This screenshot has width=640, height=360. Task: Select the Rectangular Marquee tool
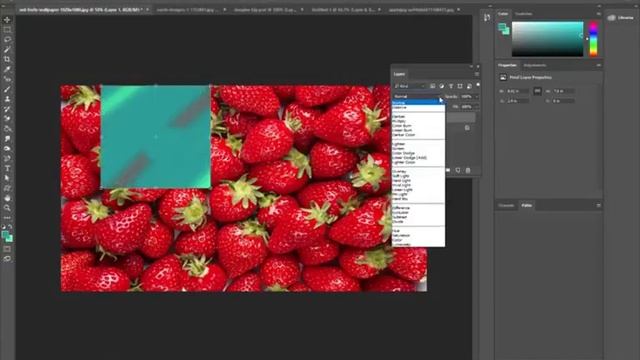point(7,30)
